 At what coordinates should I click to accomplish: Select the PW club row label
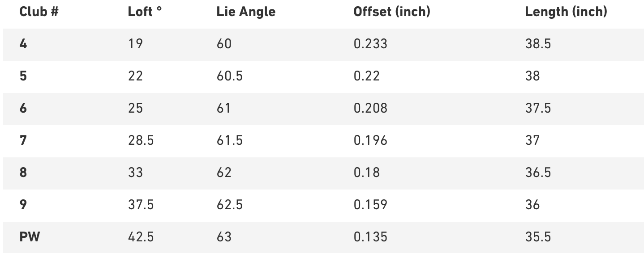coord(30,237)
